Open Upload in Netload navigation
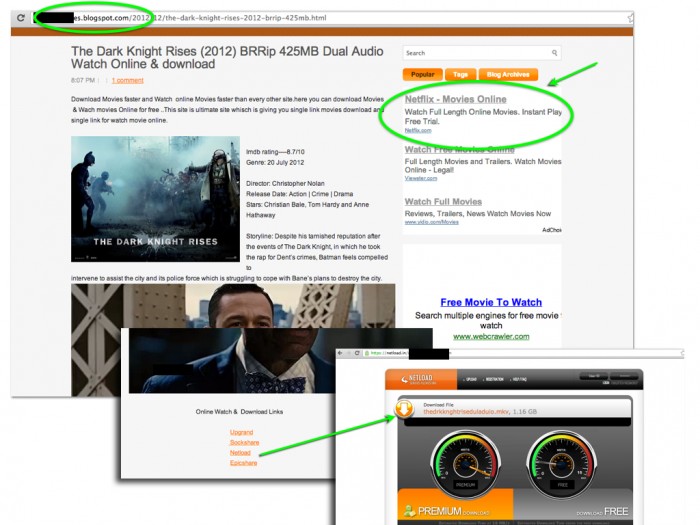Viewport: 700px width, 525px height. 471,379
